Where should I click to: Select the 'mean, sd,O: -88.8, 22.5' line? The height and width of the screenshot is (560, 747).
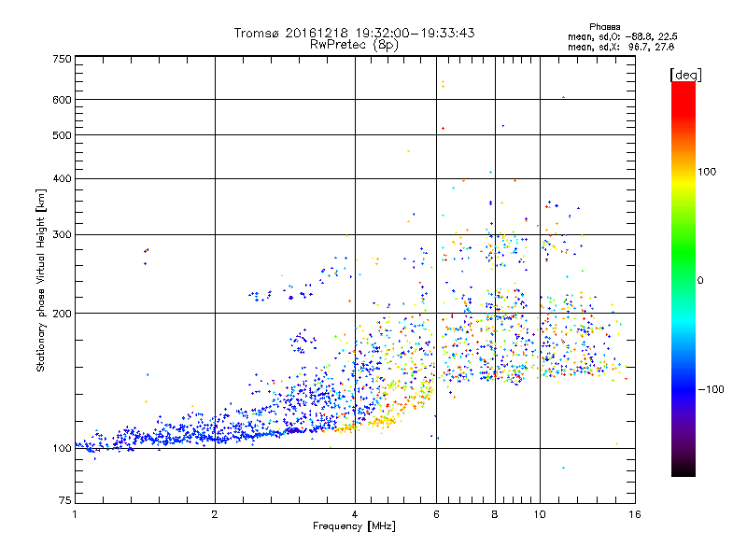click(622, 36)
